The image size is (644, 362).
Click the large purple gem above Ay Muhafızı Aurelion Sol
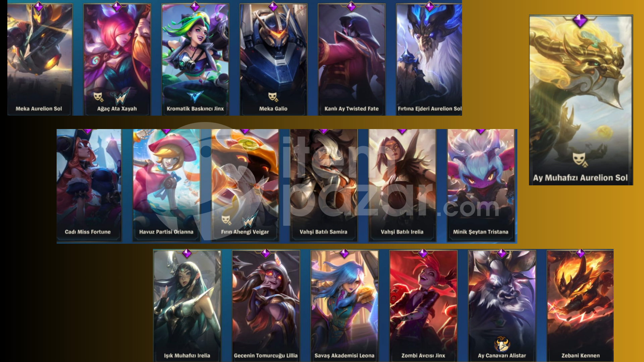tap(580, 21)
